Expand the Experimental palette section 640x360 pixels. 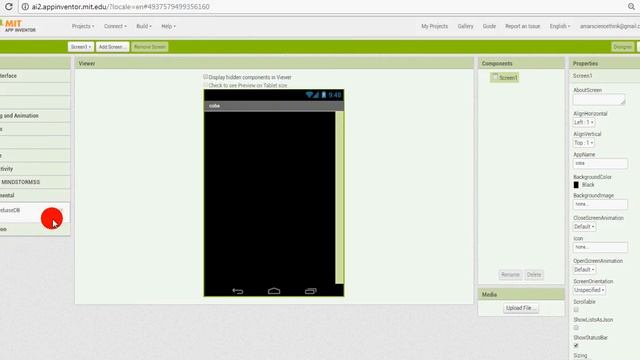click(x=35, y=195)
